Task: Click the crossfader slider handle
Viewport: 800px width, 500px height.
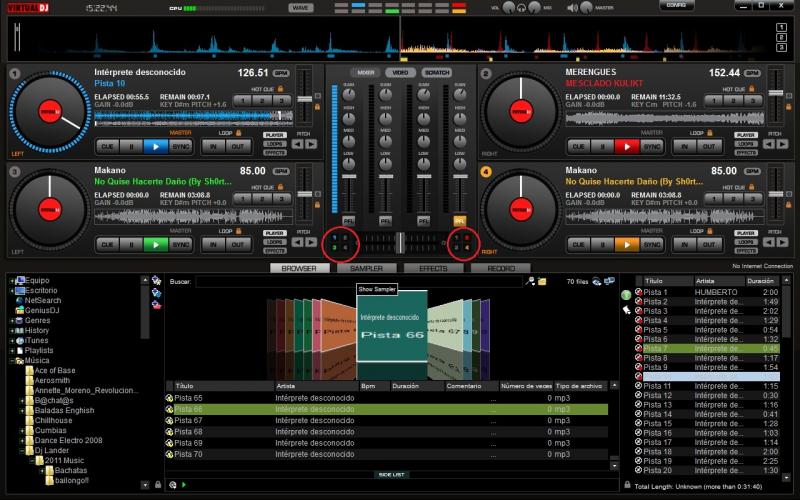Action: (400, 242)
